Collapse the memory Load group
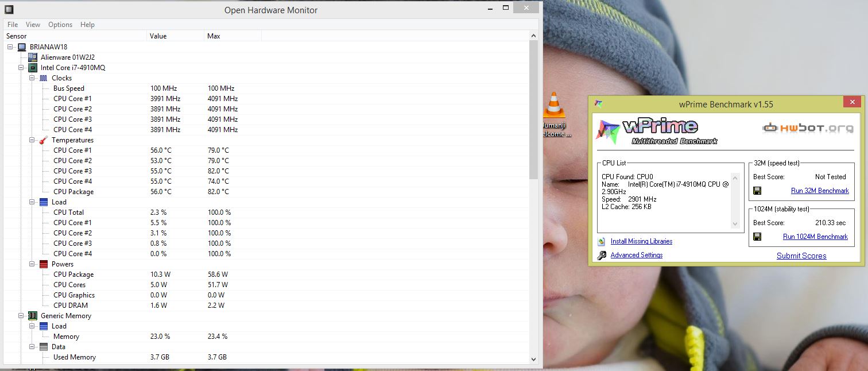This screenshot has width=868, height=371. (x=32, y=326)
